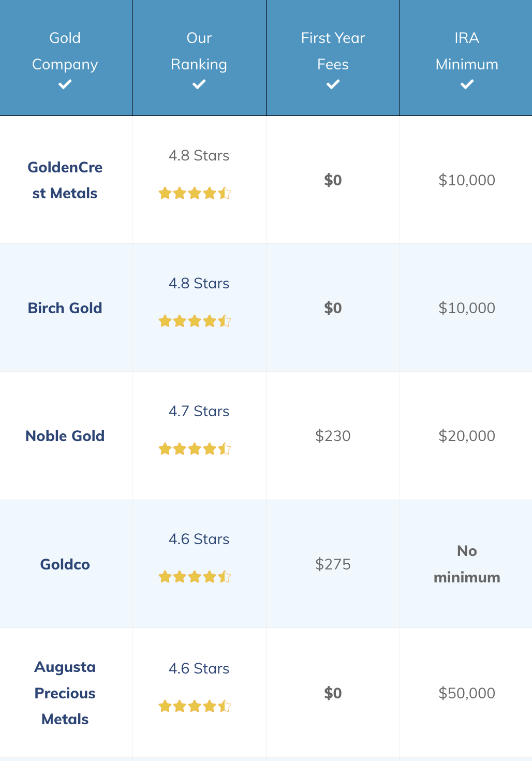The image size is (532, 761).
Task: Open the Goldco company link
Action: coord(65,564)
